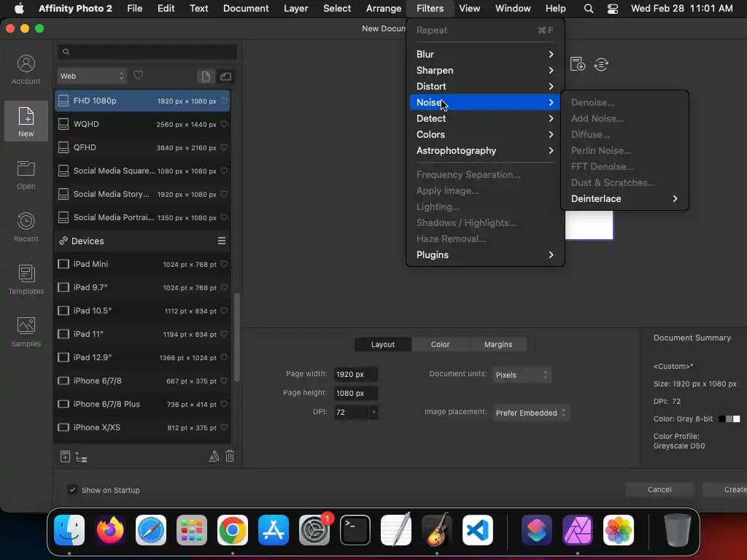This screenshot has width=747, height=560.
Task: Launch Firefox from the dock
Action: pos(111,529)
